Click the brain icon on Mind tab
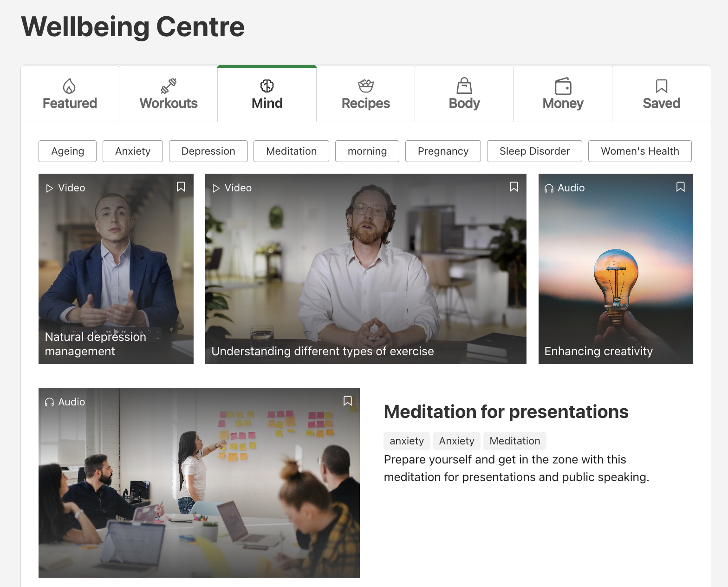Viewport: 728px width, 587px height. [267, 86]
